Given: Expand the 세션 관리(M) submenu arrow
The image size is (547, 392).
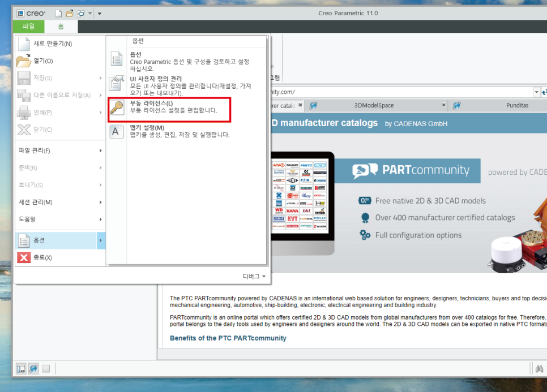Looking at the screenshot, I should coord(100,202).
